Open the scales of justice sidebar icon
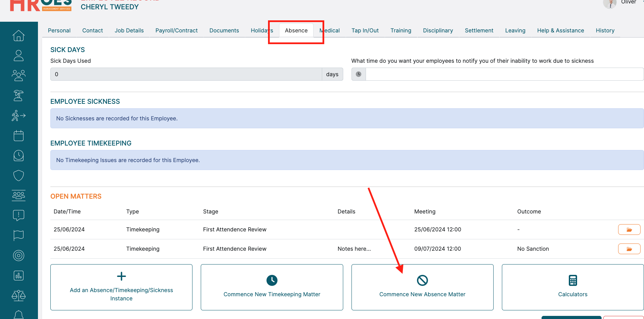The width and height of the screenshot is (644, 319). (x=19, y=296)
